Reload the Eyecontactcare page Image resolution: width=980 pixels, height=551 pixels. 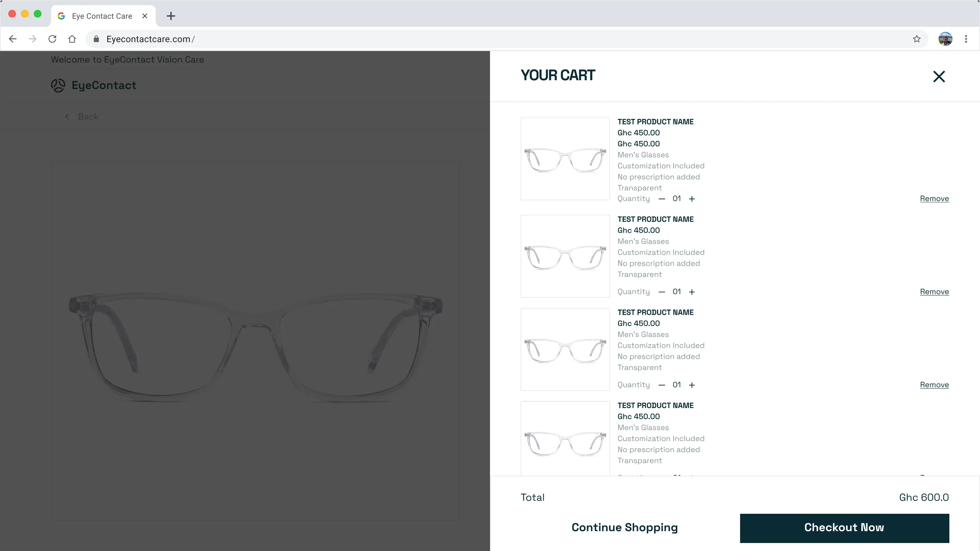(53, 39)
